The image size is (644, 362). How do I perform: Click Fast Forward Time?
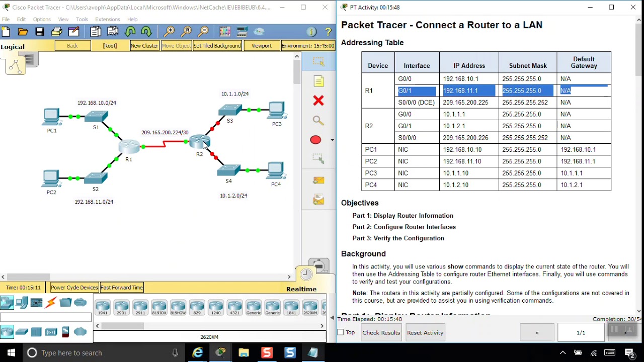122,288
